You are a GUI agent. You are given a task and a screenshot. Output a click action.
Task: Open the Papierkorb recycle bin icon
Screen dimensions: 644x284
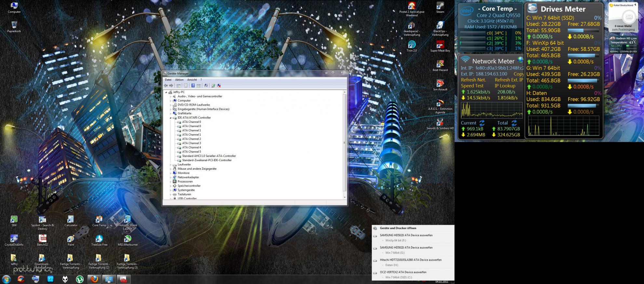14,27
